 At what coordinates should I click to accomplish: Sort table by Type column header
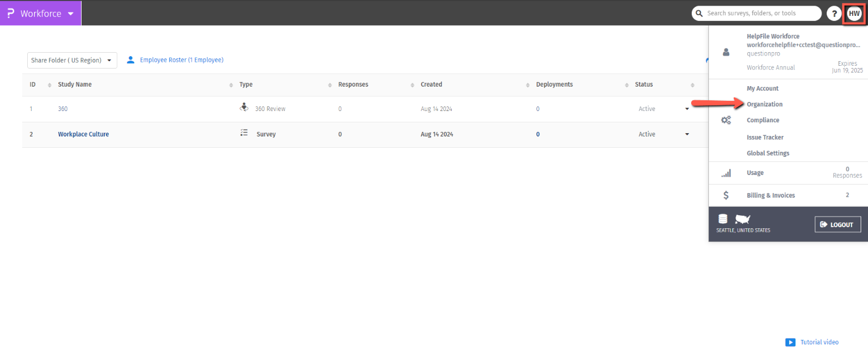pos(246,84)
